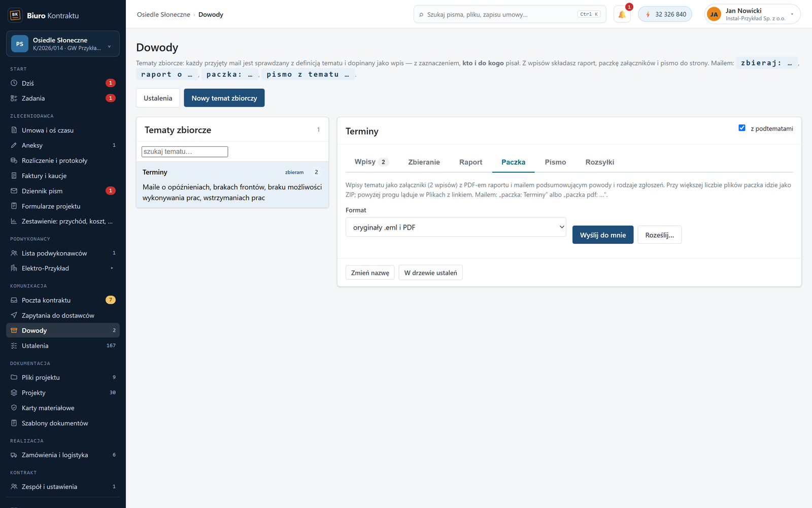The image size is (812, 508).
Task: Click the Osiedle Słoneczne breadcrumb link
Action: [163, 15]
